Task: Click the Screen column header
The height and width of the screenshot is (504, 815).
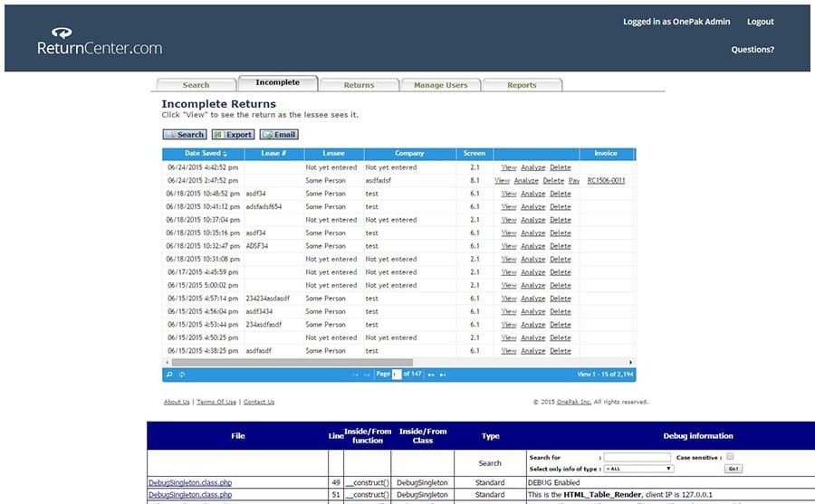Action: [x=475, y=153]
